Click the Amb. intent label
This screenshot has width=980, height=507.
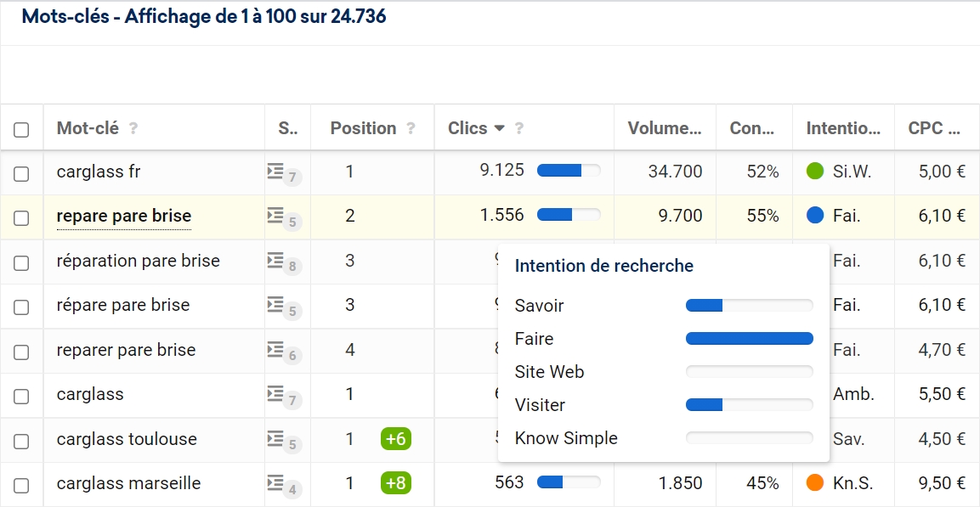(x=853, y=394)
